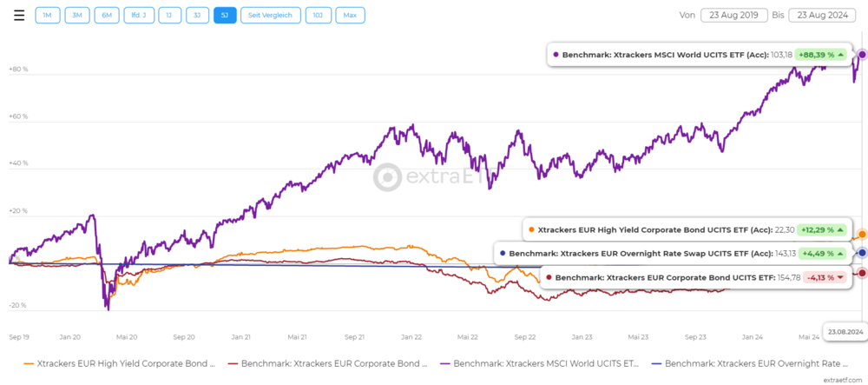Click the green +12,29 % performance badge
868x385 pixels.
pos(822,230)
